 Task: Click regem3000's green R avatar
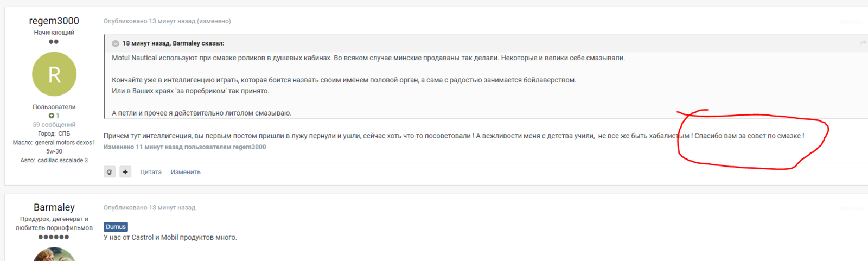pos(54,74)
